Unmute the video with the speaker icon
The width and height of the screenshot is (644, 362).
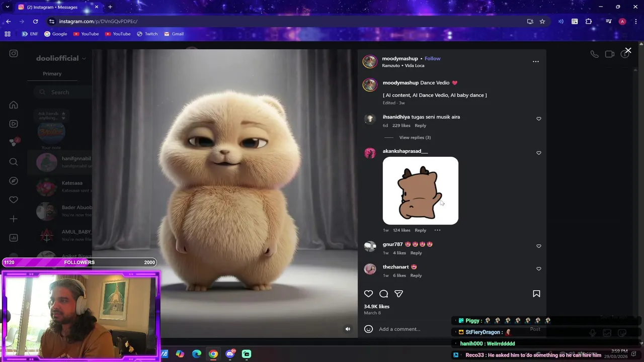pyautogui.click(x=348, y=329)
